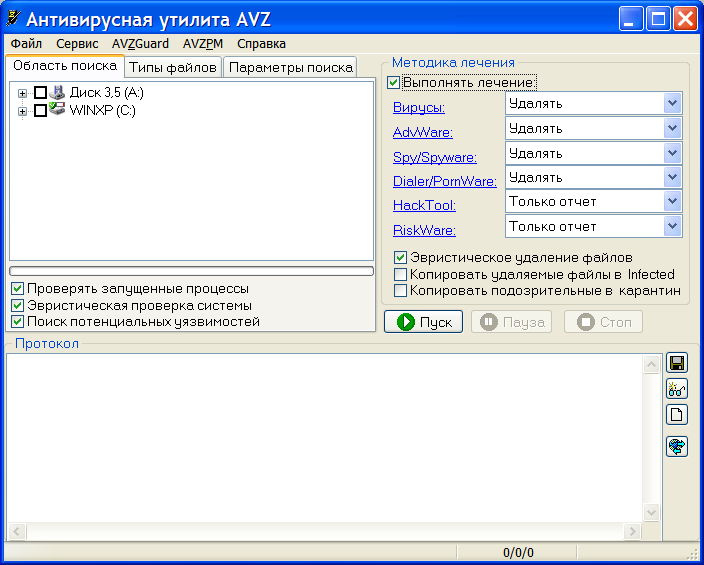Click the Dialer/PornWare link
The width and height of the screenshot is (704, 565).
click(x=444, y=181)
